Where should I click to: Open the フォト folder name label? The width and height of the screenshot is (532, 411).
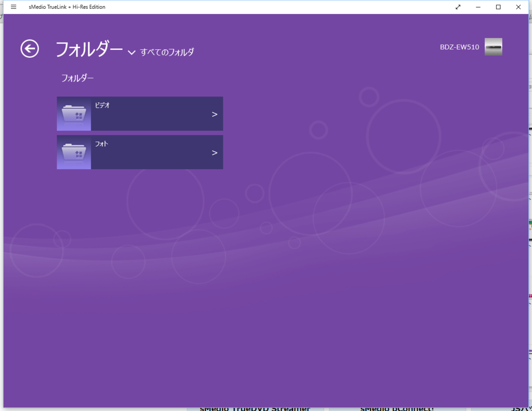101,144
